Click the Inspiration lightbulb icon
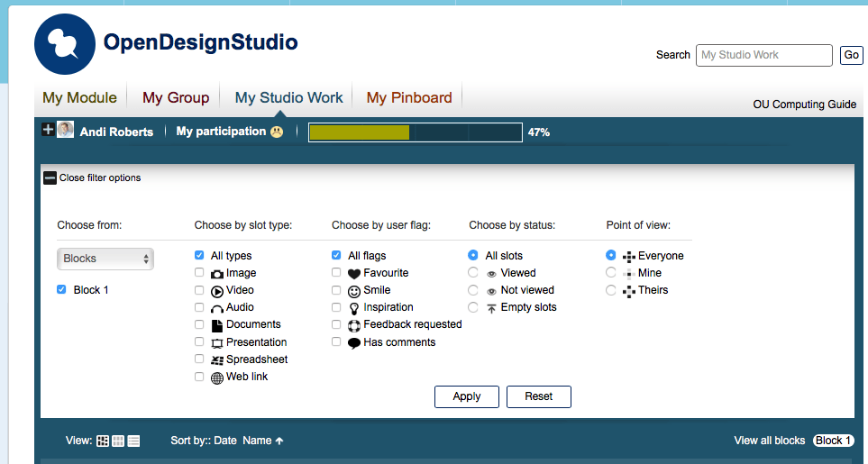Screen dimensions: 868x464 pos(354,309)
